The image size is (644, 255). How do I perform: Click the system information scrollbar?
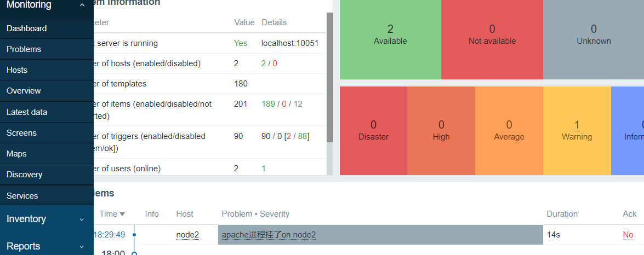click(329, 78)
